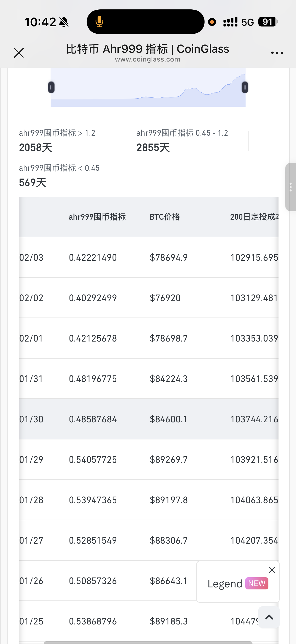The width and height of the screenshot is (296, 644).
Task: Close the in-app browser page
Action: (x=19, y=53)
